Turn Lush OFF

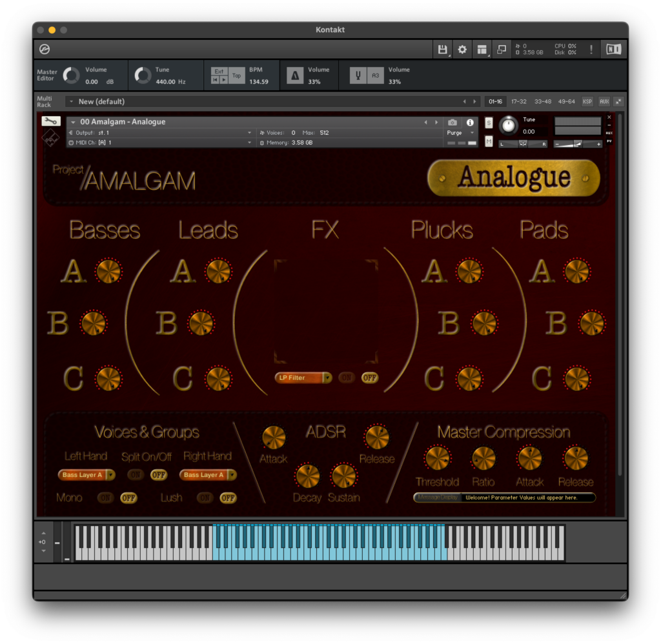click(228, 498)
